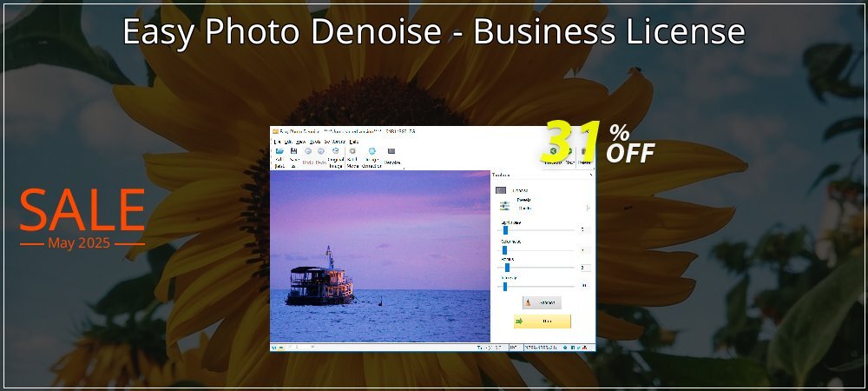Click the first slider's value field
The width and height of the screenshot is (868, 391).
coord(584,229)
